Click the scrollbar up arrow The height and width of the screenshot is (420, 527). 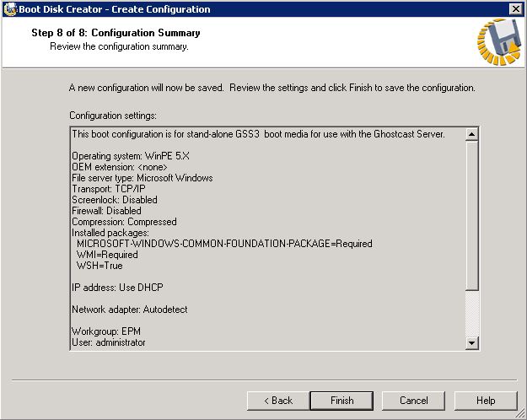472,134
